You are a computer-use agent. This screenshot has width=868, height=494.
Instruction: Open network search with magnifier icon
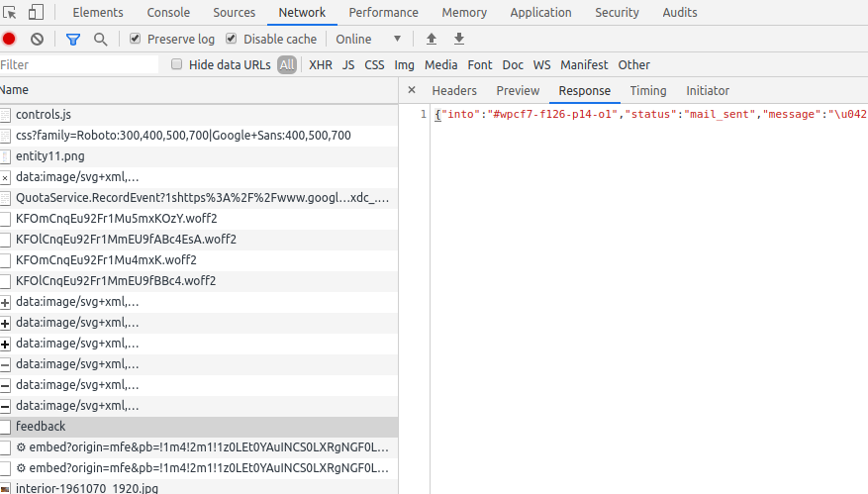coord(100,40)
